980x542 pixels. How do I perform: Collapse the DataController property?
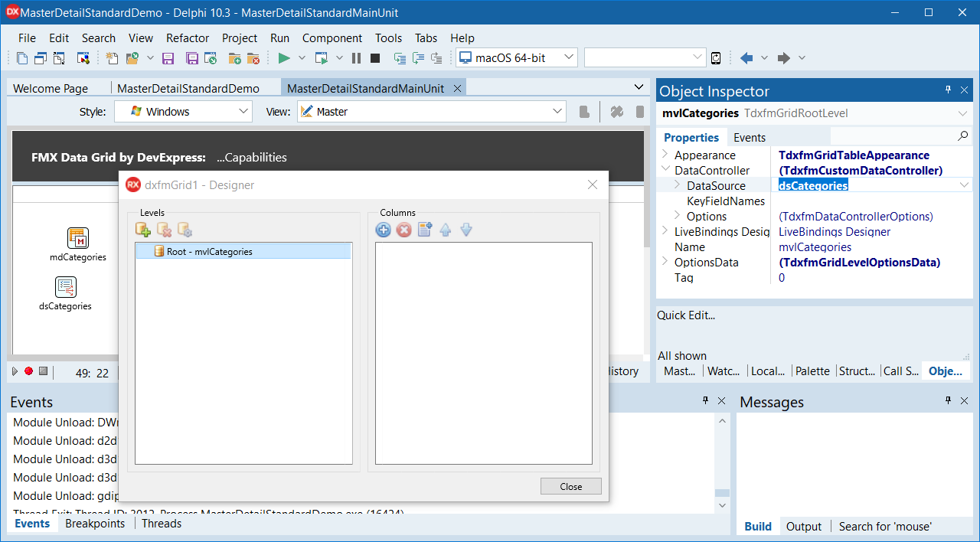click(665, 170)
